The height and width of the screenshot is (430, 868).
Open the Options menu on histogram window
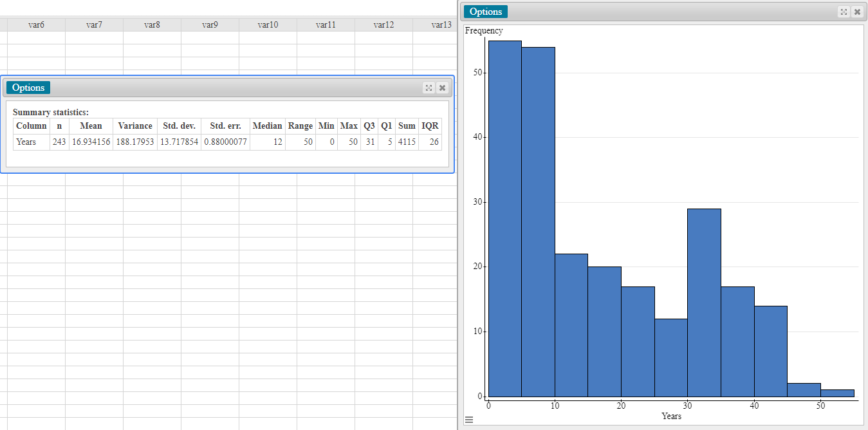pyautogui.click(x=485, y=11)
